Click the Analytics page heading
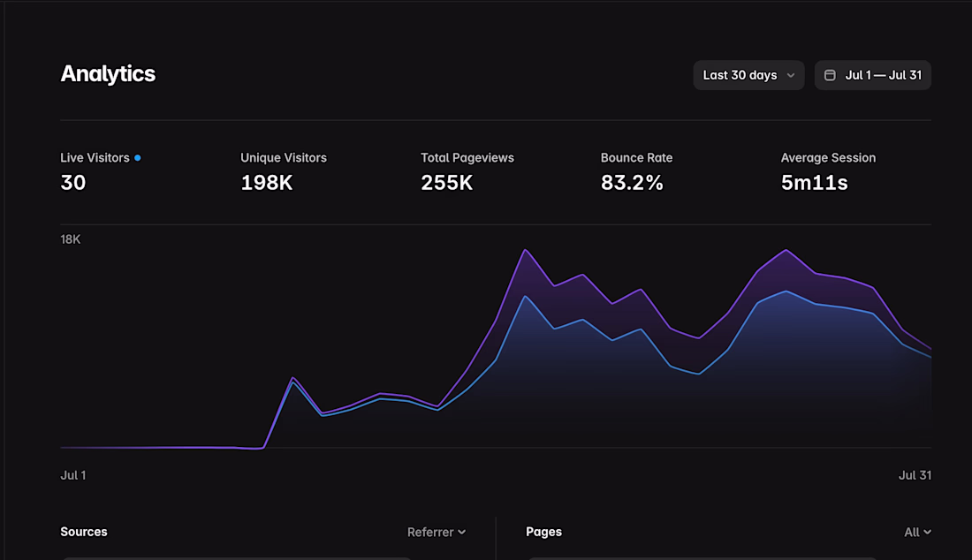Viewport: 972px width, 560px height. click(108, 73)
